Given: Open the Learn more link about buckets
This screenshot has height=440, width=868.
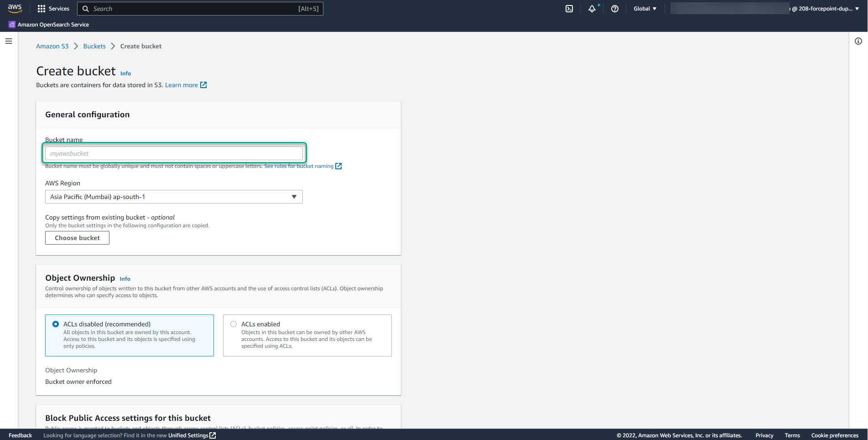Looking at the screenshot, I should pos(181,85).
